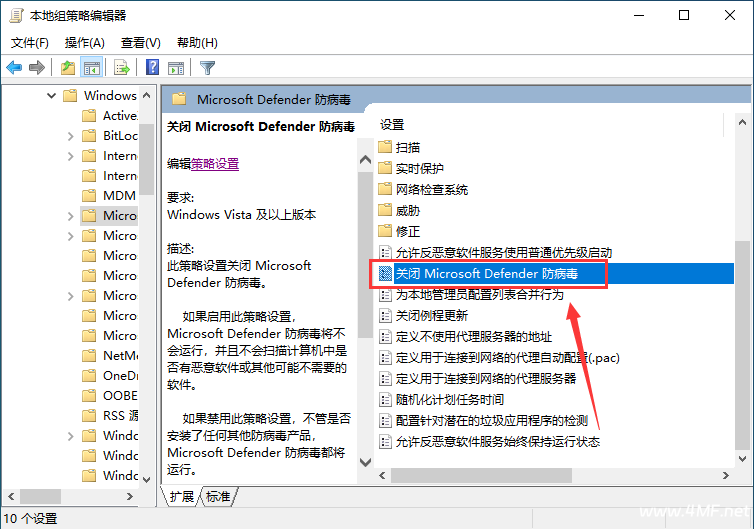Click the Up one level folder icon

[67, 68]
